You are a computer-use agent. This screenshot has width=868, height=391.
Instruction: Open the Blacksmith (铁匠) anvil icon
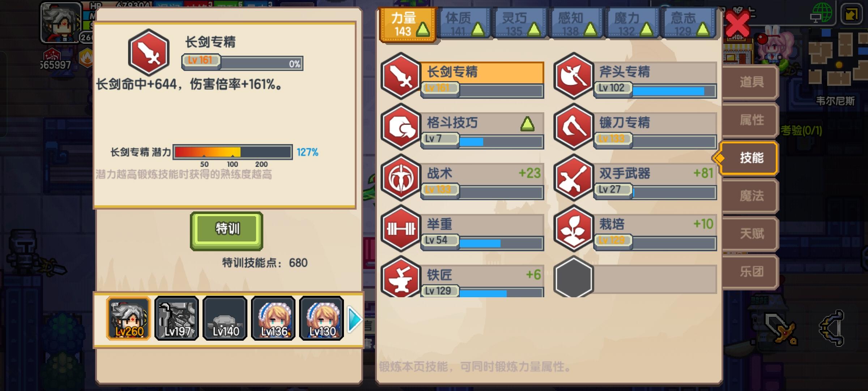(401, 277)
